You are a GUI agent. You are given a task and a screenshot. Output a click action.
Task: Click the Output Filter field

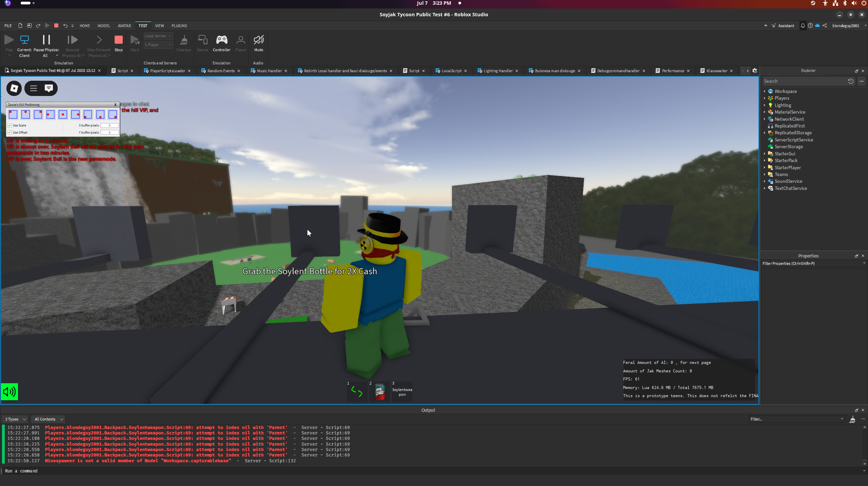[797, 420]
